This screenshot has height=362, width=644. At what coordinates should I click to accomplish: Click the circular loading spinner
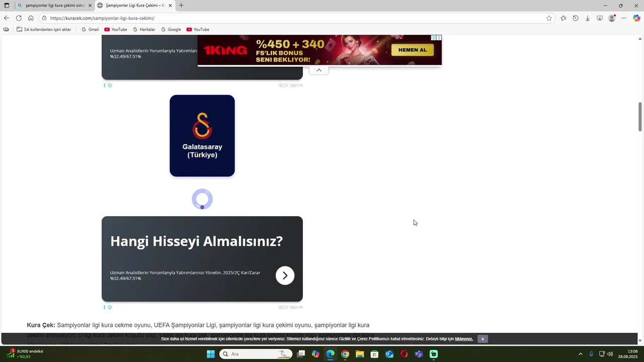coord(202,199)
